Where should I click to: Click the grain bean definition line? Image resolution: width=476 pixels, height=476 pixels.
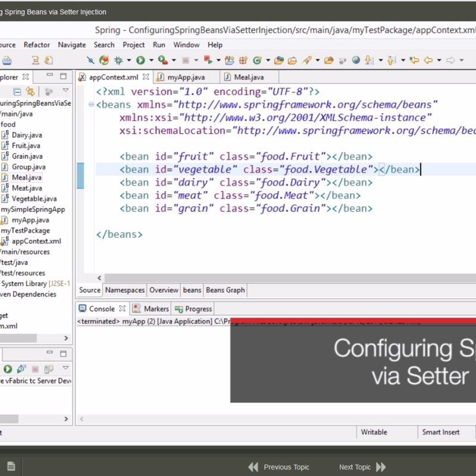(x=246, y=209)
